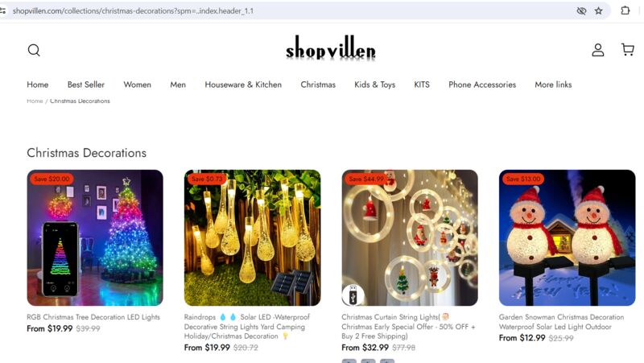Image resolution: width=644 pixels, height=363 pixels.
Task: Open the shopping cart icon
Action: [x=628, y=50]
